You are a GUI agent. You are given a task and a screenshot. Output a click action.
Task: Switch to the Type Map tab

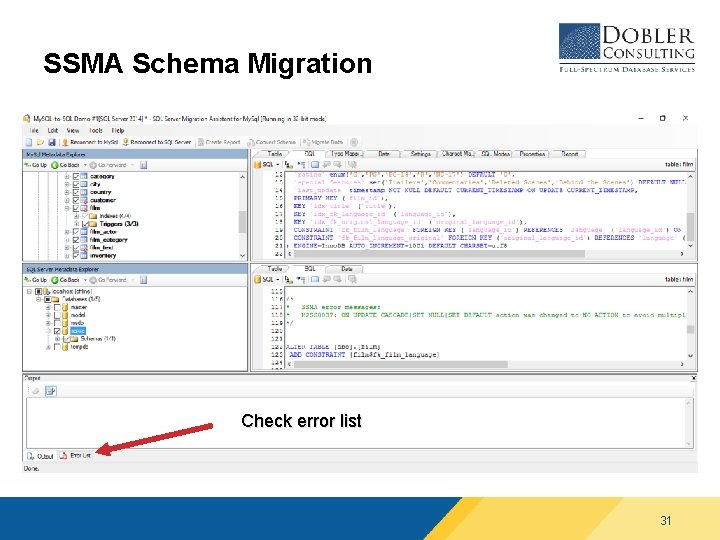(x=344, y=154)
